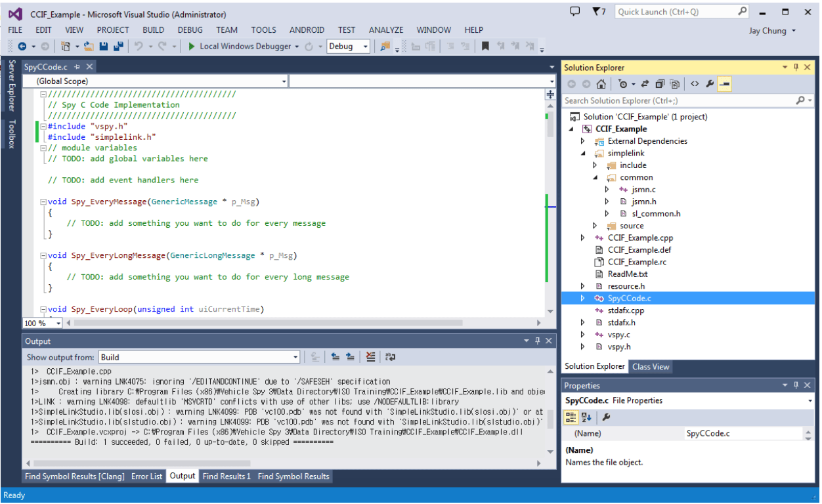Switch to Find Results 1 tab

click(227, 476)
